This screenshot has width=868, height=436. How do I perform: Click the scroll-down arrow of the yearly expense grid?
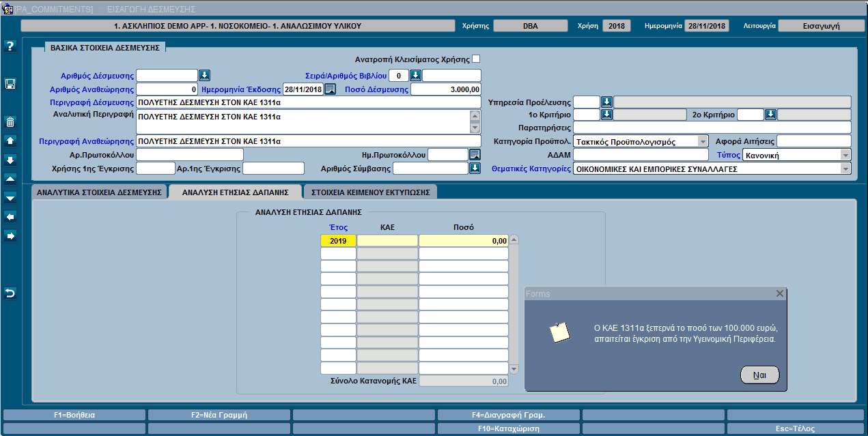pyautogui.click(x=514, y=369)
